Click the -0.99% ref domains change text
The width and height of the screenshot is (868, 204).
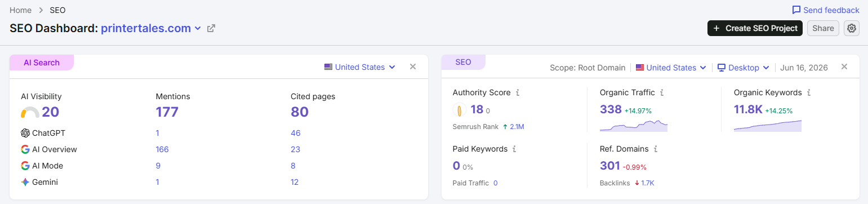pyautogui.click(x=634, y=167)
